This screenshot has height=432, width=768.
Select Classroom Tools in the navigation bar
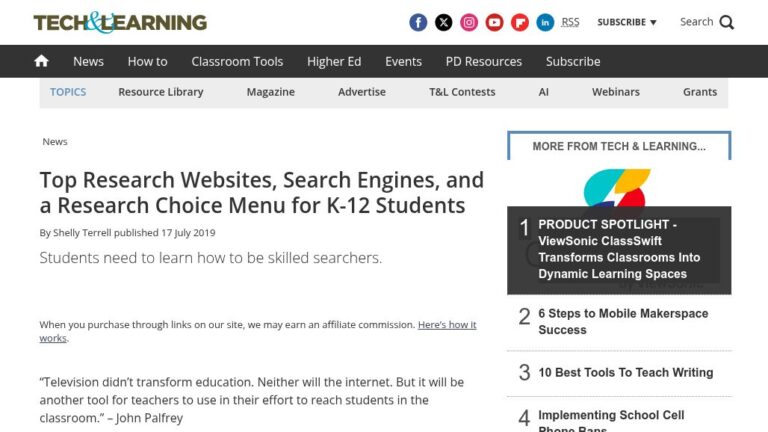tap(237, 61)
